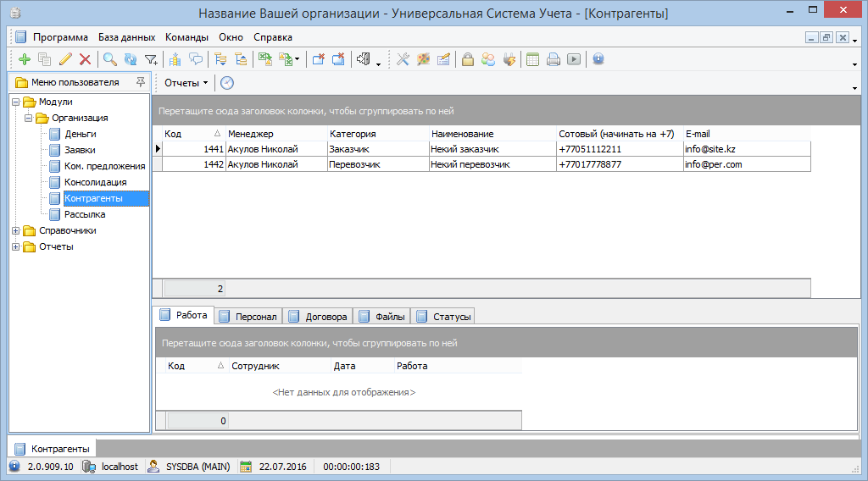
Task: Expand the Отчеты folder in the tree
Action: [16, 246]
